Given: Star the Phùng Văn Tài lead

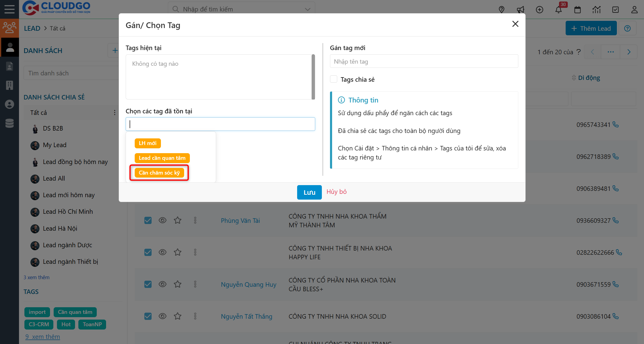Looking at the screenshot, I should [x=177, y=220].
